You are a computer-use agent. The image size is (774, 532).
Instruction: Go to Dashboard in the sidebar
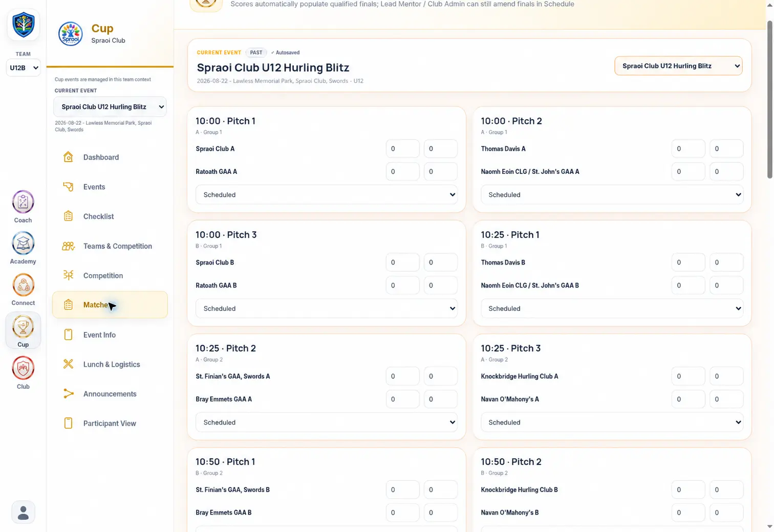coord(110,157)
